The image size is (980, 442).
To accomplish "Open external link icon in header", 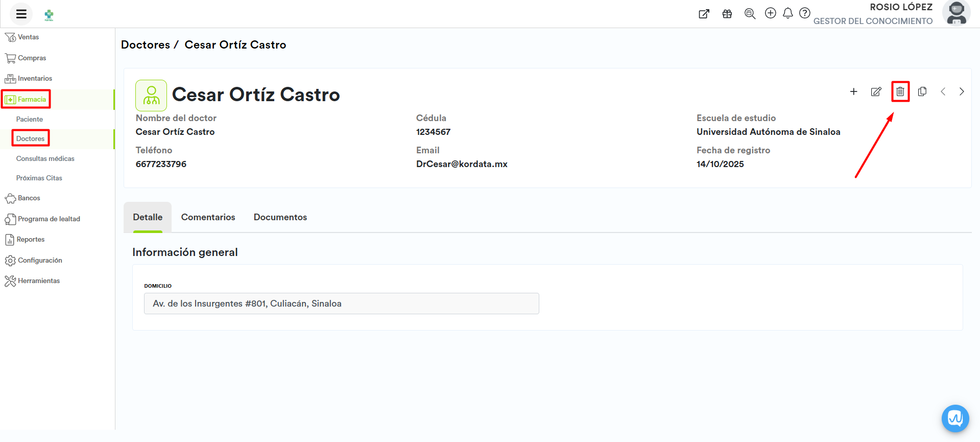I will [704, 14].
